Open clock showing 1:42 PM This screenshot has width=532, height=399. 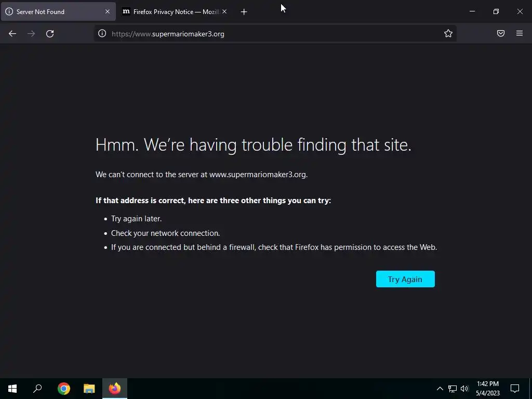tap(488, 389)
